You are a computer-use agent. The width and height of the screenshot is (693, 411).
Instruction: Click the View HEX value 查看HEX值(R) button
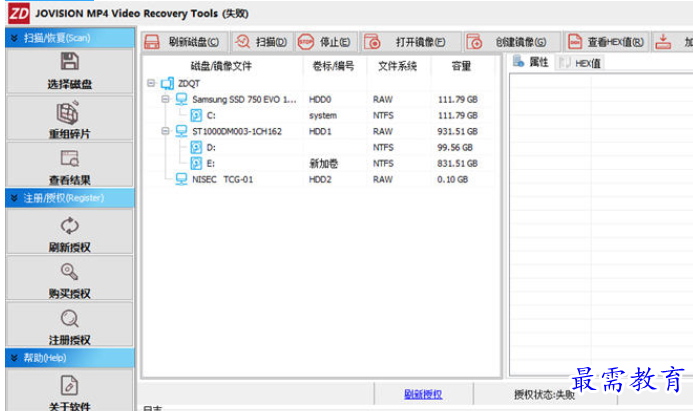tap(607, 42)
